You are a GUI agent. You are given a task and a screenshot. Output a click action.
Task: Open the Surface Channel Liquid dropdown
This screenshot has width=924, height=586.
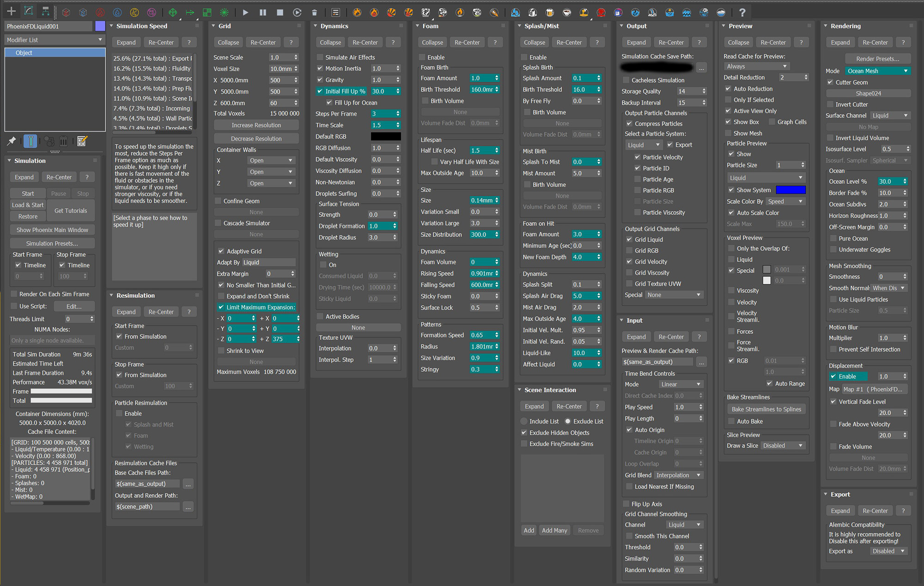click(890, 115)
